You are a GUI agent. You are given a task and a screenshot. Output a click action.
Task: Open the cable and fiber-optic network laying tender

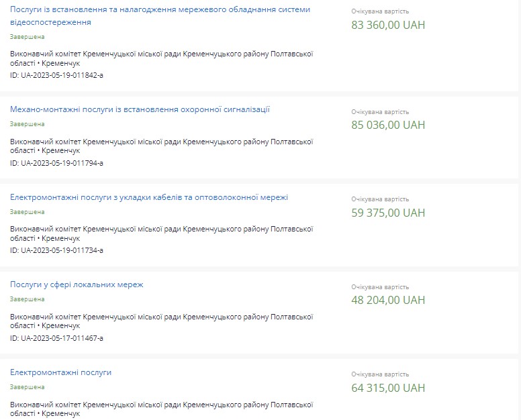pos(148,197)
